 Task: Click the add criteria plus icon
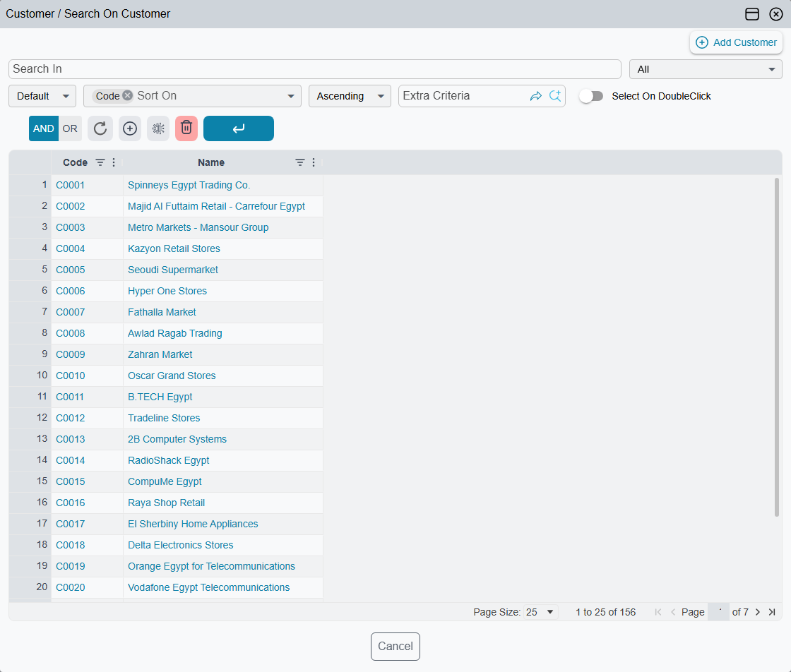(x=130, y=128)
